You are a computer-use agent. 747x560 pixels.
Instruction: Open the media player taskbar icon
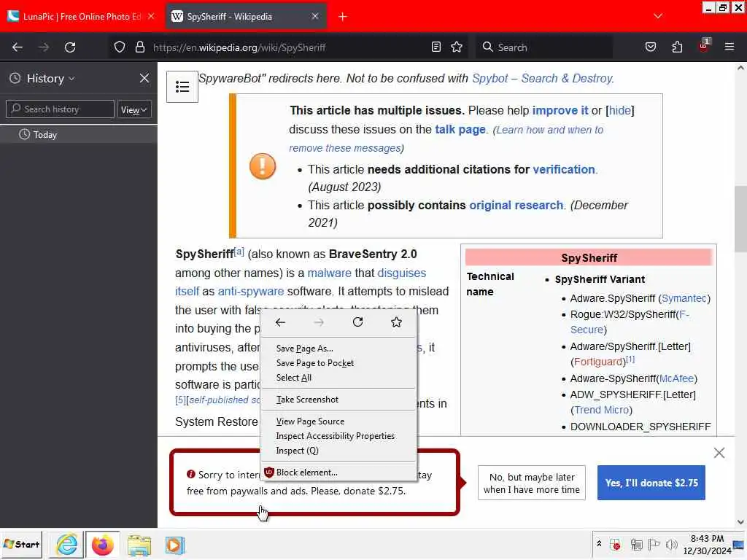pyautogui.click(x=174, y=544)
